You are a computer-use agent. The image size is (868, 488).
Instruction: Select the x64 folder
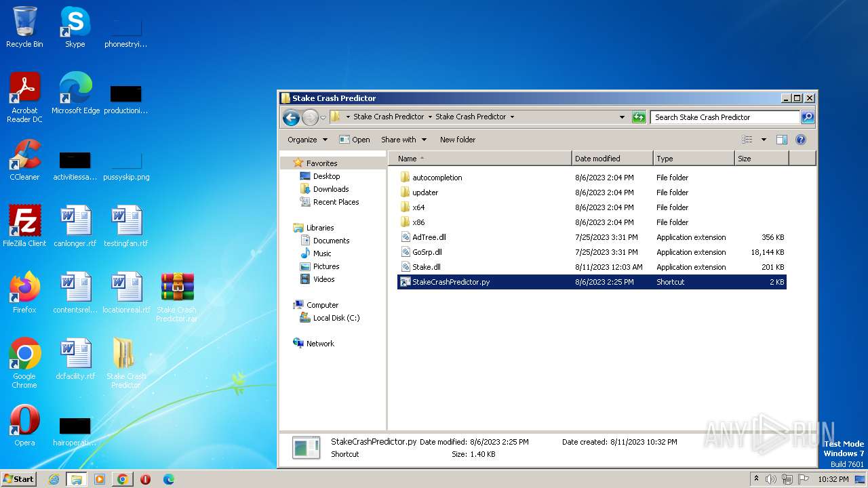(x=592, y=207)
